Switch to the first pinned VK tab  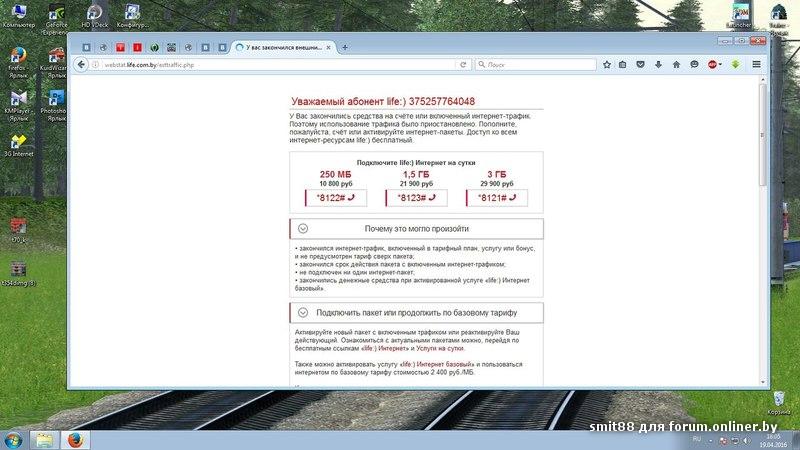point(86,47)
